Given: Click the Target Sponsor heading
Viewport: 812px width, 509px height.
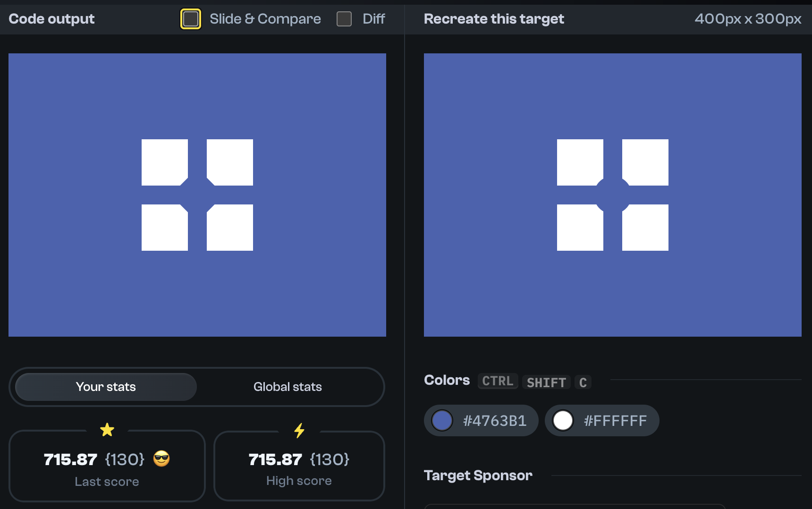Looking at the screenshot, I should click(478, 475).
